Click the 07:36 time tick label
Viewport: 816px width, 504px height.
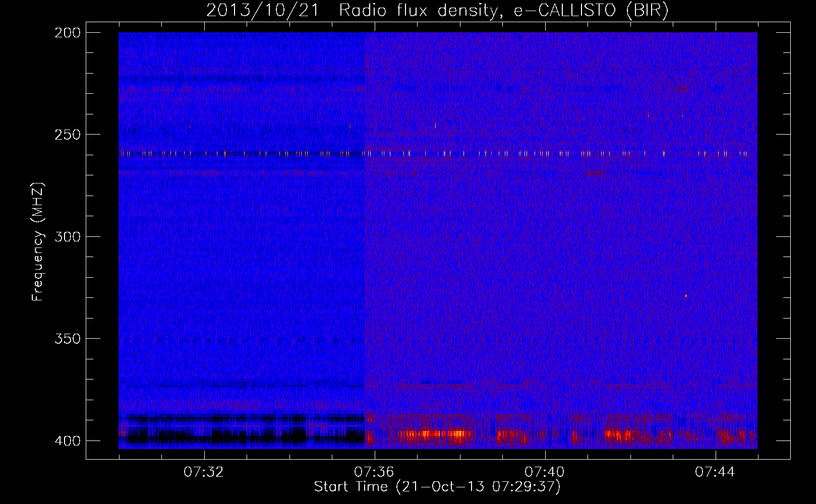point(374,472)
